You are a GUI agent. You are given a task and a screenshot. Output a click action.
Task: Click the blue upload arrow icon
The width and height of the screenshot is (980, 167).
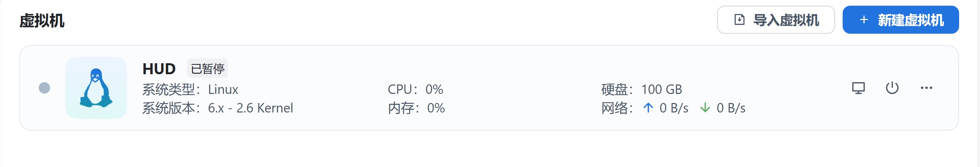(x=648, y=108)
